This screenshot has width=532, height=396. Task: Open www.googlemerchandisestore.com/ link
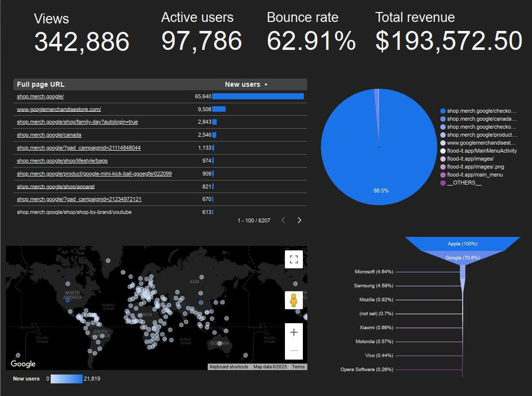(59, 109)
